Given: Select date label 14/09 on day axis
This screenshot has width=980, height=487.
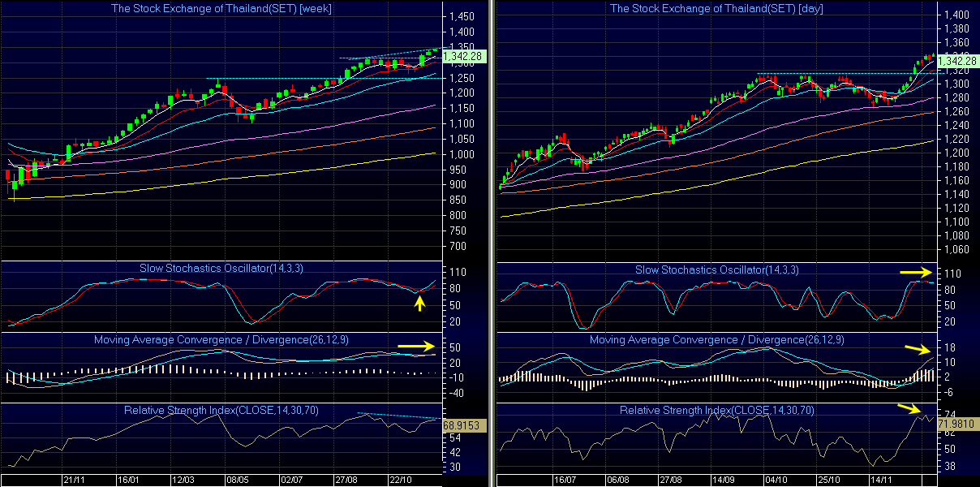Looking at the screenshot, I should point(724,481).
